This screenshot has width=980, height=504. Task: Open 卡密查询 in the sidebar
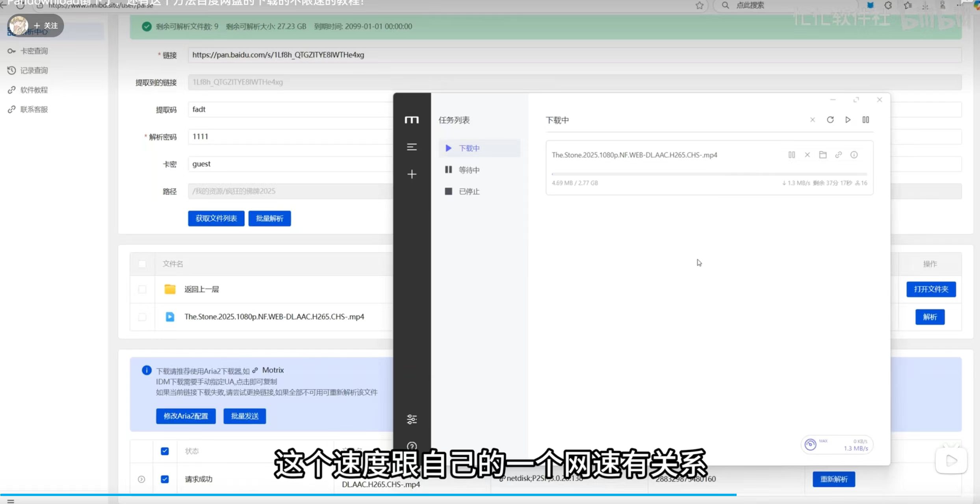tap(34, 51)
